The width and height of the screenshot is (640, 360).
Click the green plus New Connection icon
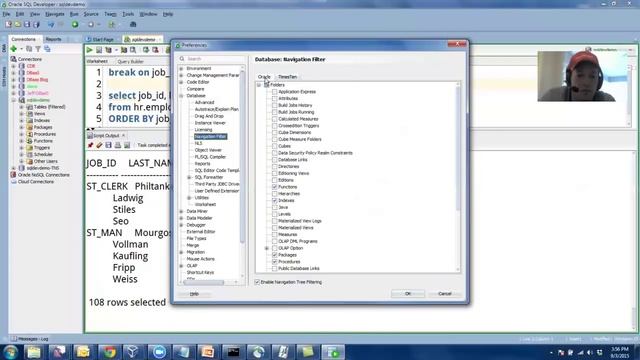click(13, 49)
